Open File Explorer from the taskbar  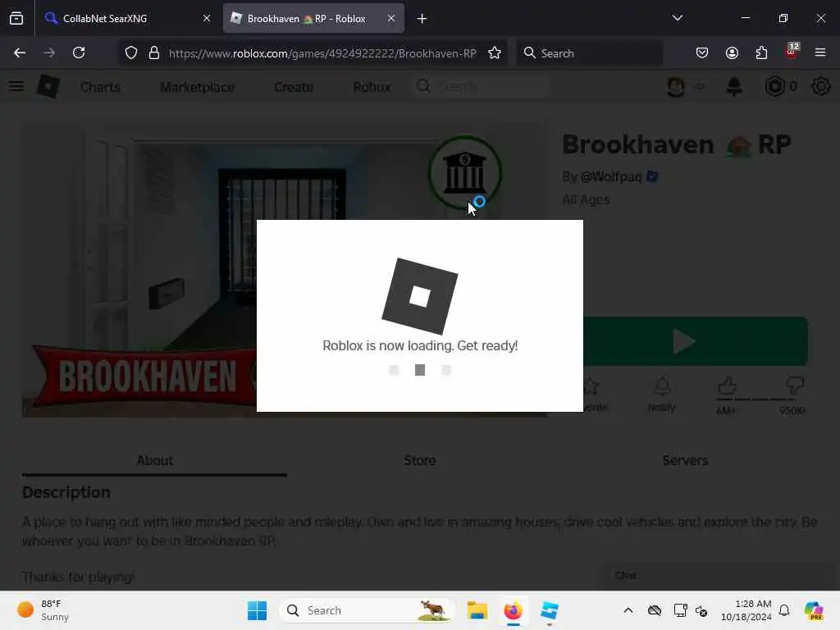pos(477,610)
